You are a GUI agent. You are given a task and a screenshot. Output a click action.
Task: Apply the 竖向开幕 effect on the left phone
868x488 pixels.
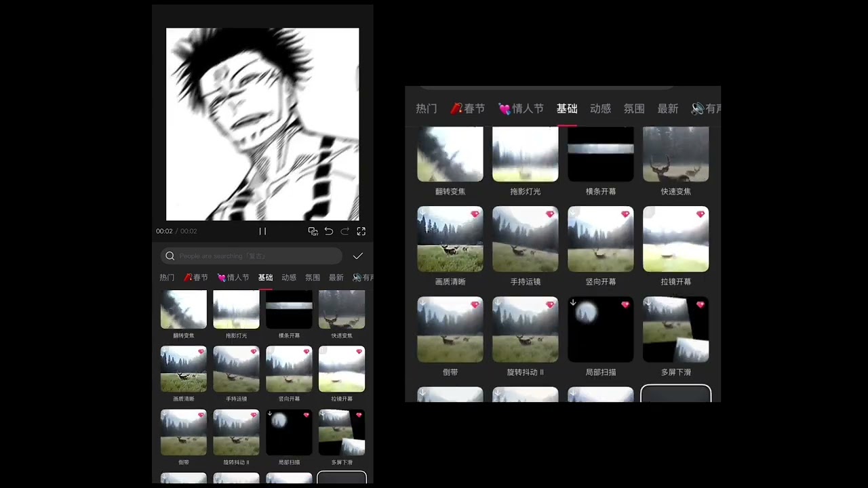[289, 369]
